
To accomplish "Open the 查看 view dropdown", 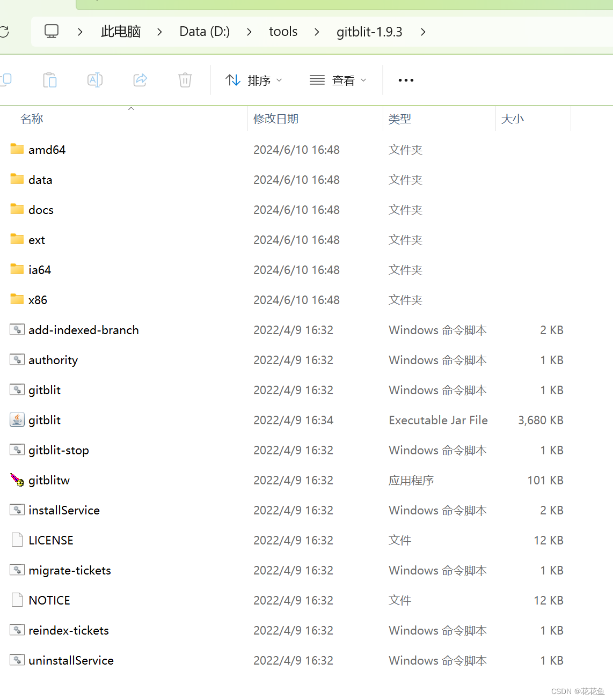I will pos(338,80).
